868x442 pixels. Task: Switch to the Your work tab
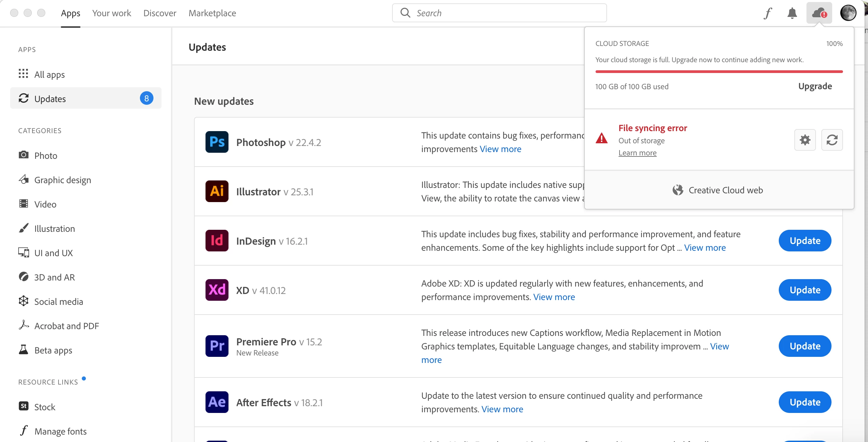click(112, 13)
